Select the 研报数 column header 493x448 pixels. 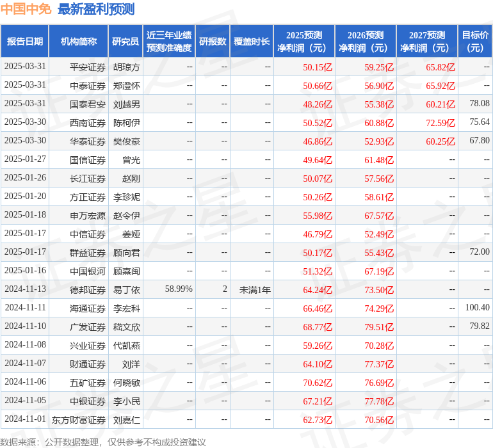click(212, 42)
